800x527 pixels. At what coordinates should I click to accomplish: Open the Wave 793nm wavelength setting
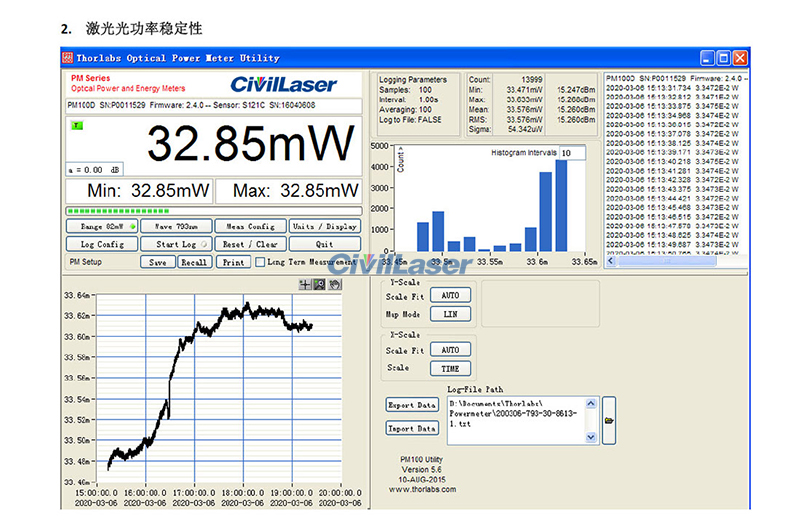[x=176, y=226]
